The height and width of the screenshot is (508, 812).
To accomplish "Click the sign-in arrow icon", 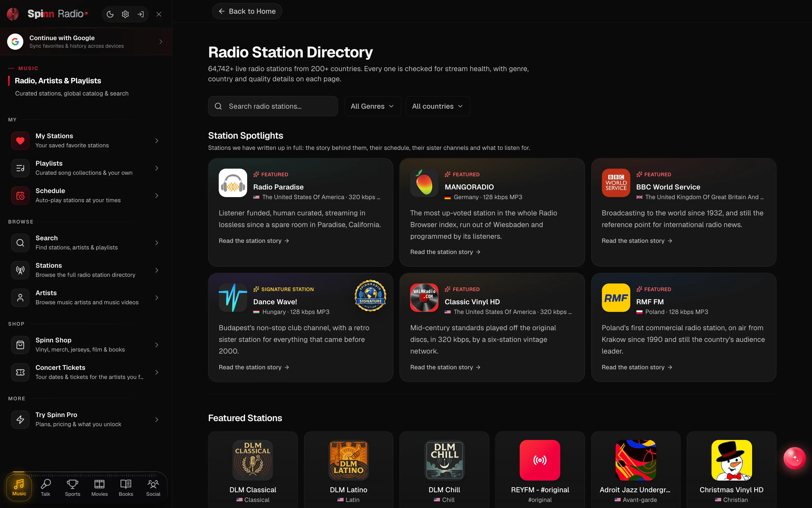I will click(141, 14).
